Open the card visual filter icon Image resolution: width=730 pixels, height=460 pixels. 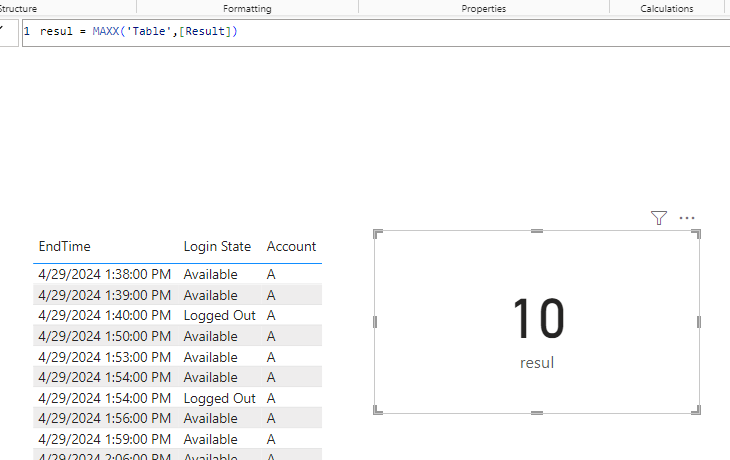[658, 217]
